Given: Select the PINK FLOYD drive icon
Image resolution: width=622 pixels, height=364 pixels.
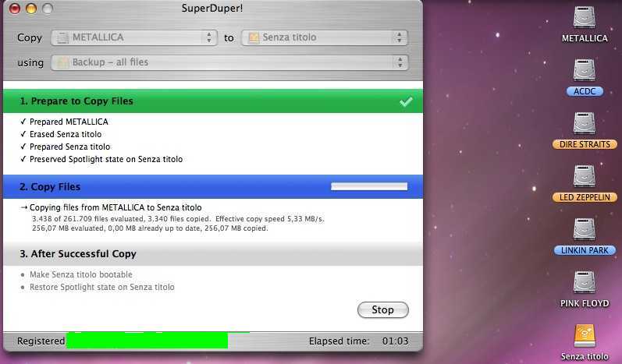Looking at the screenshot, I should pyautogui.click(x=585, y=282).
